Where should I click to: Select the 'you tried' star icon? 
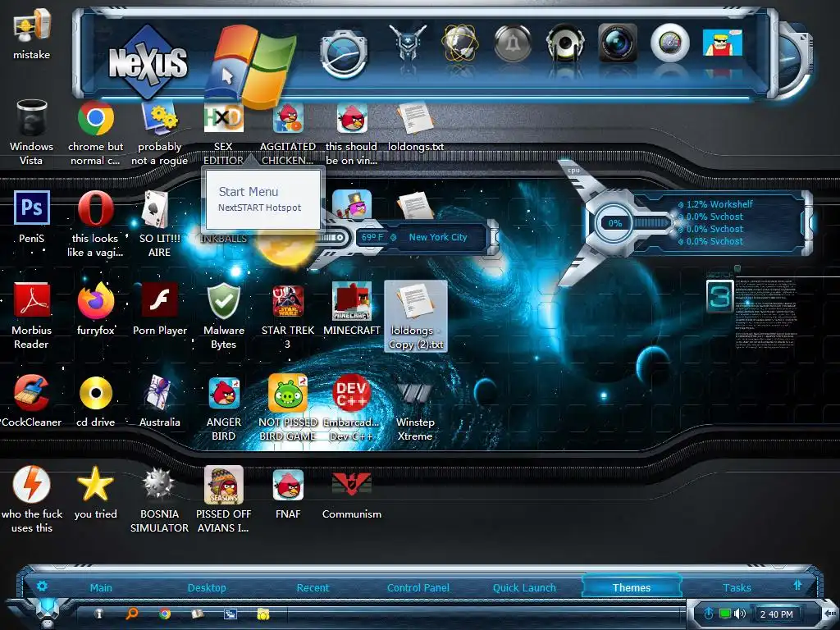(95, 493)
